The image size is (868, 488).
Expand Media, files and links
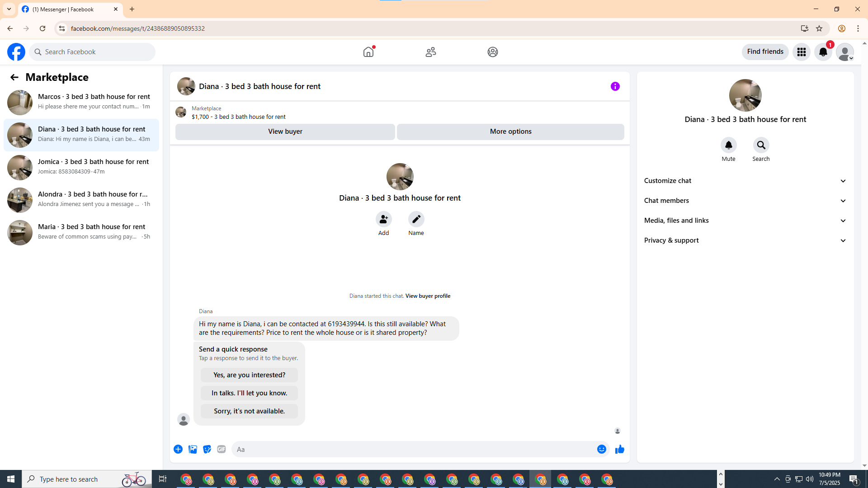[745, 221]
